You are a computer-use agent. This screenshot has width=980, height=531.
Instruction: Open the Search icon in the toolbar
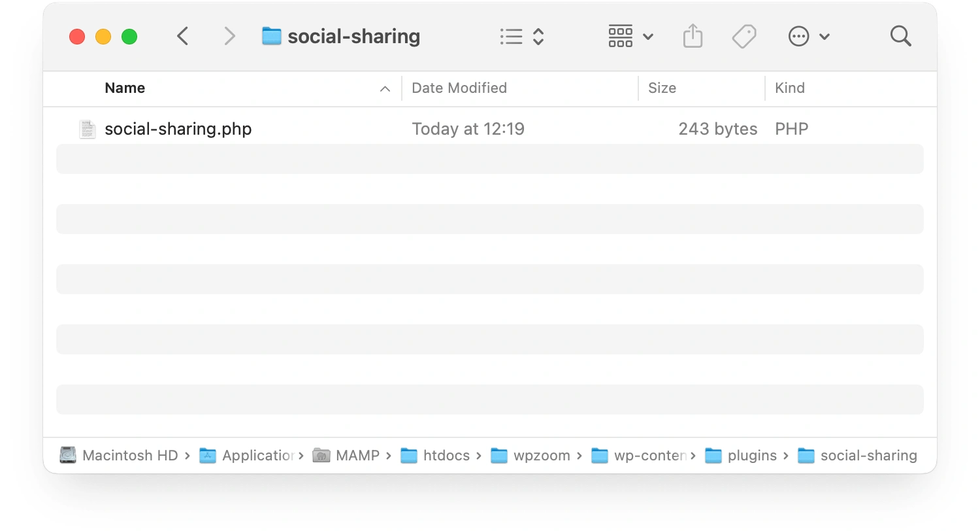tap(900, 36)
